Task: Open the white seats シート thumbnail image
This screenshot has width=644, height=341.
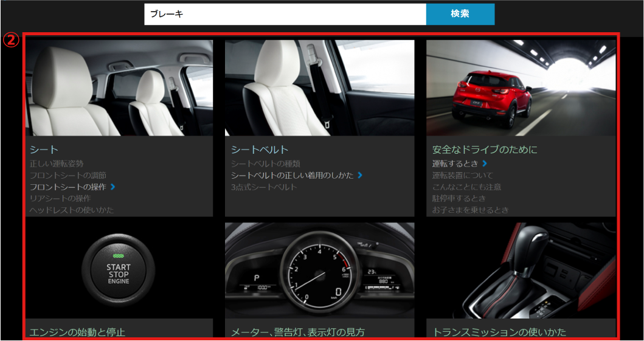Action: pos(119,88)
